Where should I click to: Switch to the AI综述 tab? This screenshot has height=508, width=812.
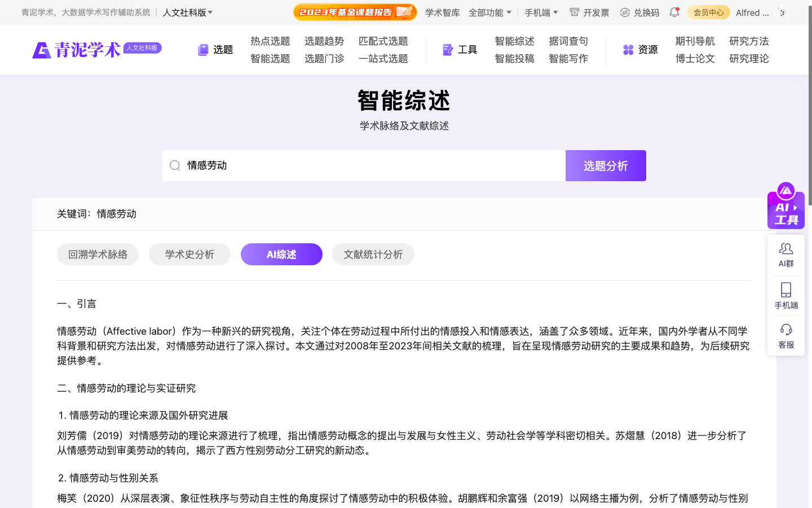point(281,254)
